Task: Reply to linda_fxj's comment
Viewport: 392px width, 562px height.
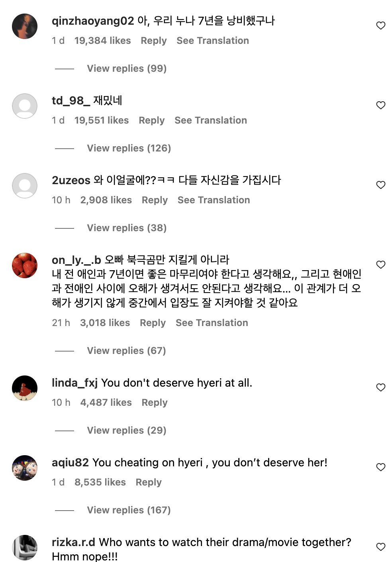Action: (x=155, y=403)
